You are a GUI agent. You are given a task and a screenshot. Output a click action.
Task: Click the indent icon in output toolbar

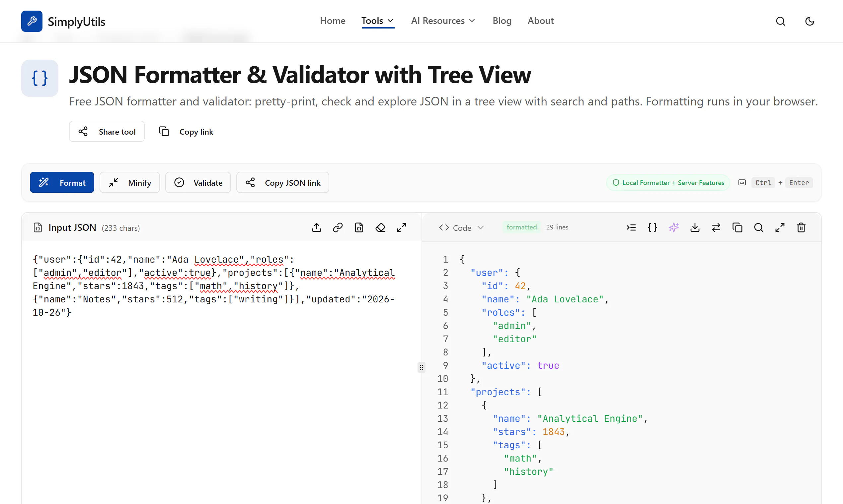point(631,227)
